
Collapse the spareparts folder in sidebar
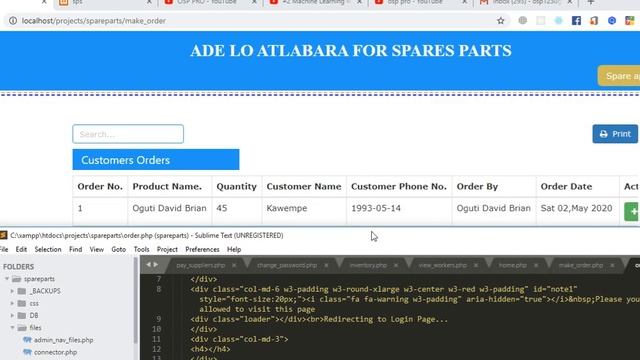(x=7, y=279)
